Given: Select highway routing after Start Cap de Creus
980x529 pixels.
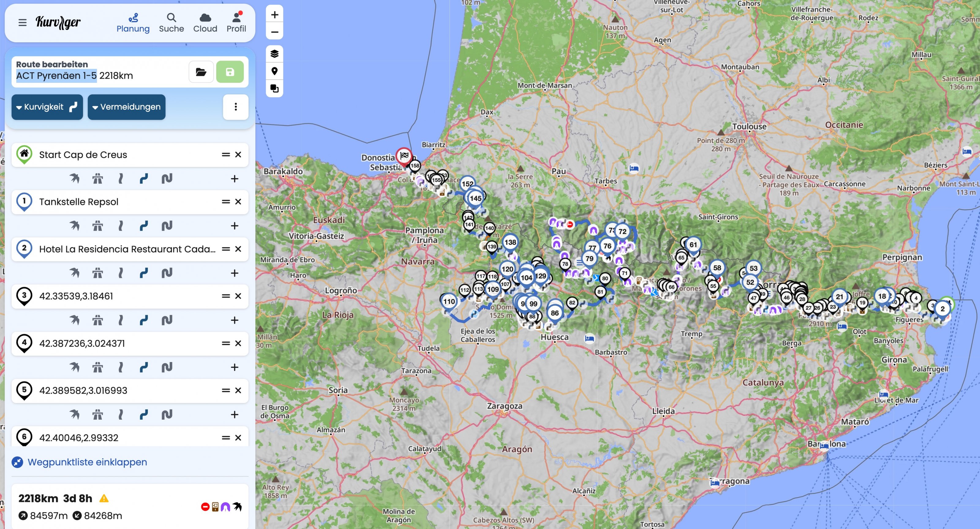Looking at the screenshot, I should pyautogui.click(x=97, y=179).
